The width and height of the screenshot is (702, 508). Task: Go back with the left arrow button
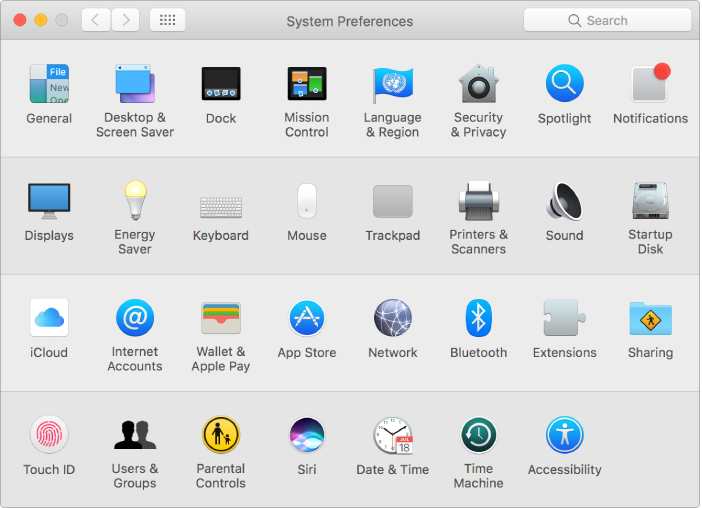(x=96, y=20)
